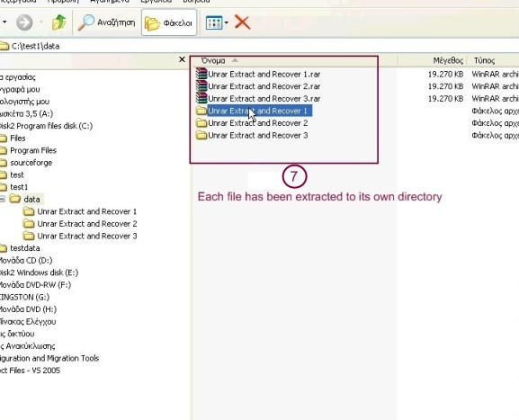The image size is (519, 420).
Task: Select Disk2 Program files disk (C:) in tree
Action: point(46,126)
